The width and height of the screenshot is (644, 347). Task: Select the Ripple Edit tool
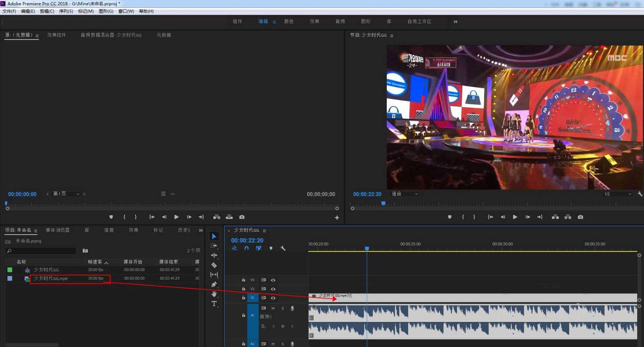pos(214,256)
